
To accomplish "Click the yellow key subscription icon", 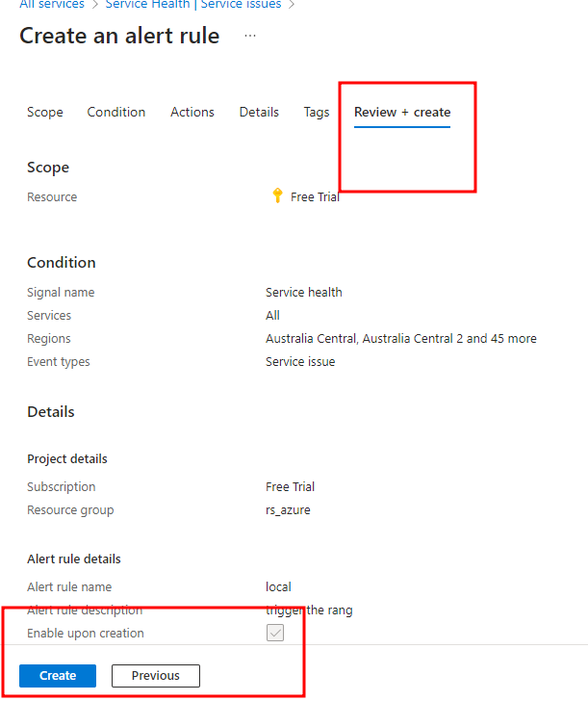I will click(x=278, y=196).
